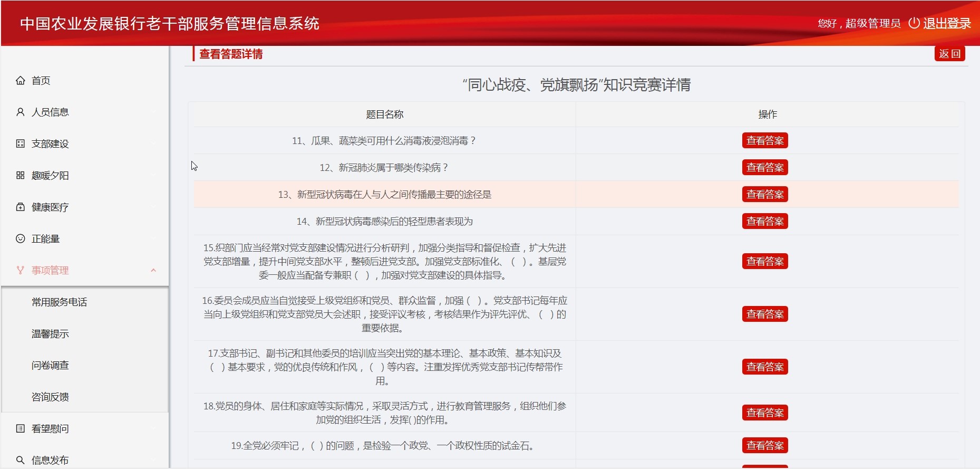
Task: Click question text 12、新冠肺炎属于哪类传染病？
Action: pyautogui.click(x=384, y=168)
